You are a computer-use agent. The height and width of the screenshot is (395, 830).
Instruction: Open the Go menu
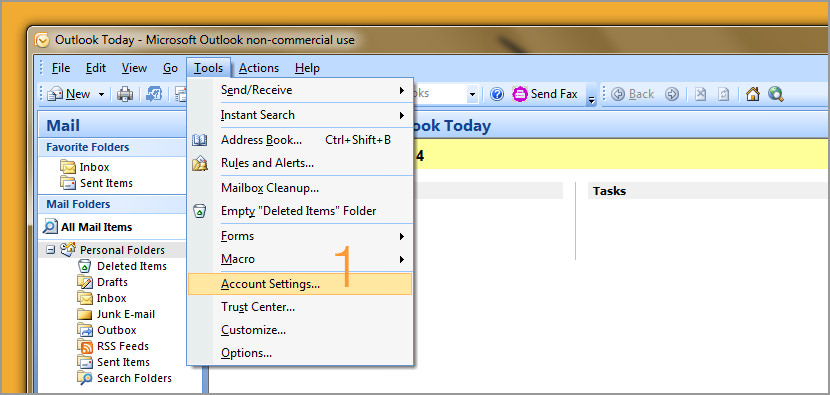tap(170, 68)
